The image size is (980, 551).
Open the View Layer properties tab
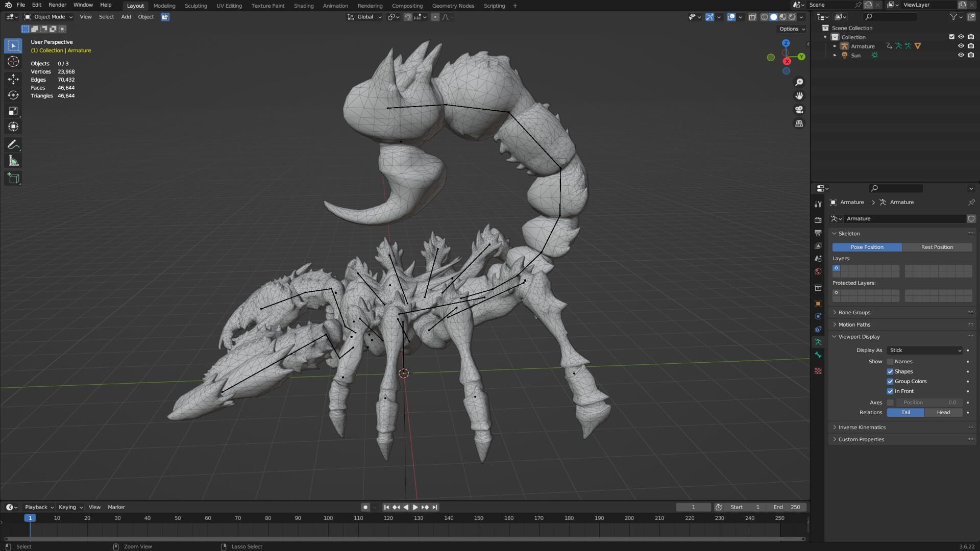(818, 246)
